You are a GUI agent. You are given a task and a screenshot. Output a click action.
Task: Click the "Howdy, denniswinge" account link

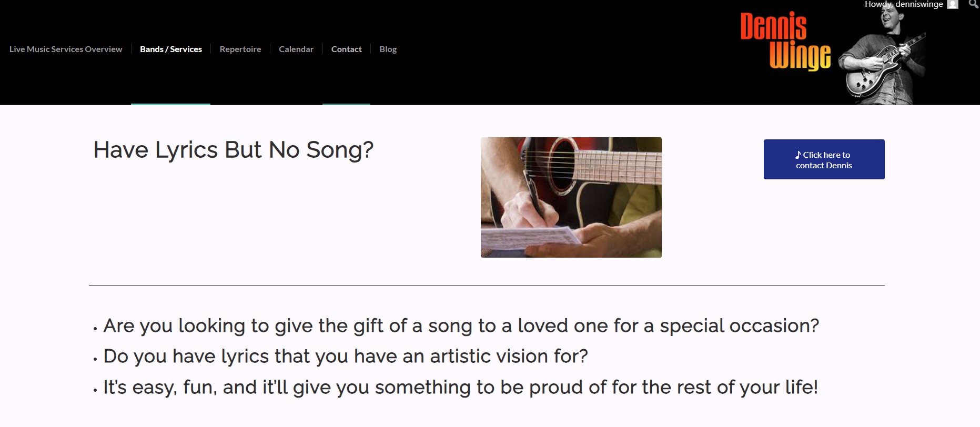(904, 4)
